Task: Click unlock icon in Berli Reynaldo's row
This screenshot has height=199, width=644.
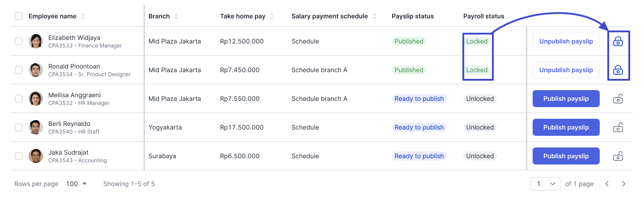Action: pyautogui.click(x=618, y=127)
